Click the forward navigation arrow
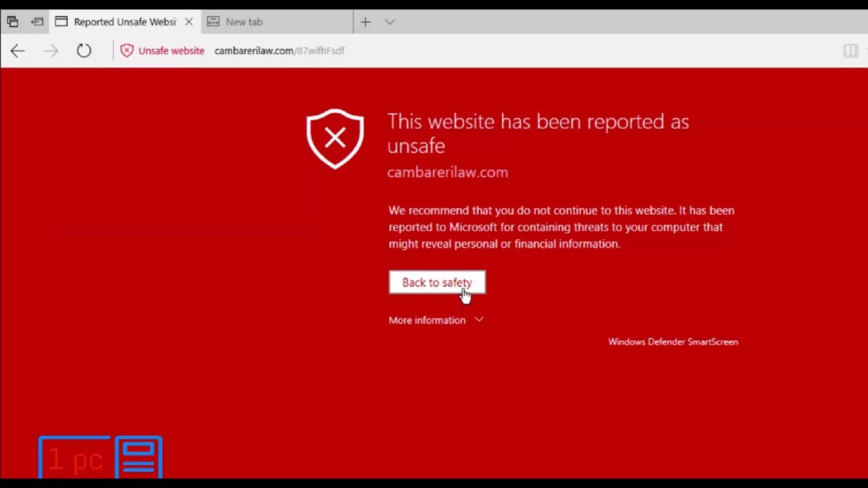The width and height of the screenshot is (868, 488). coord(51,51)
